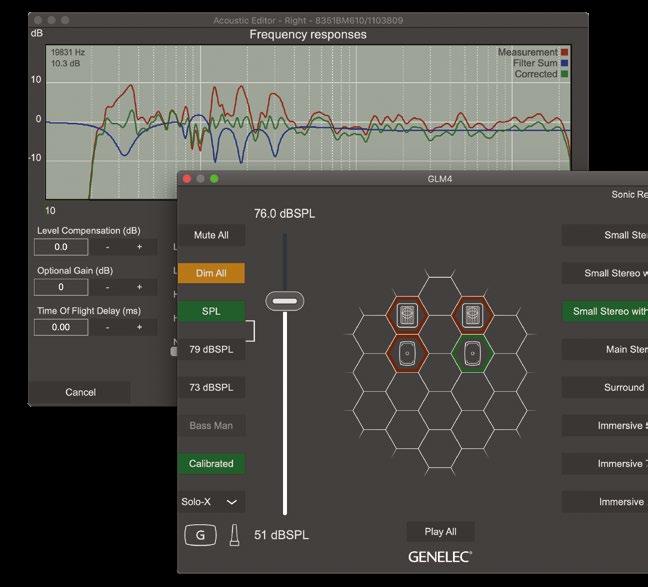
Task: Select top-right monitor speaker in the hex grid
Action: pos(472,315)
